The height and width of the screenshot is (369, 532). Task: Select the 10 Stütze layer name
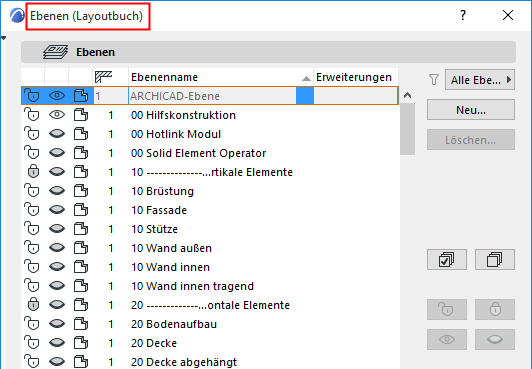(154, 229)
